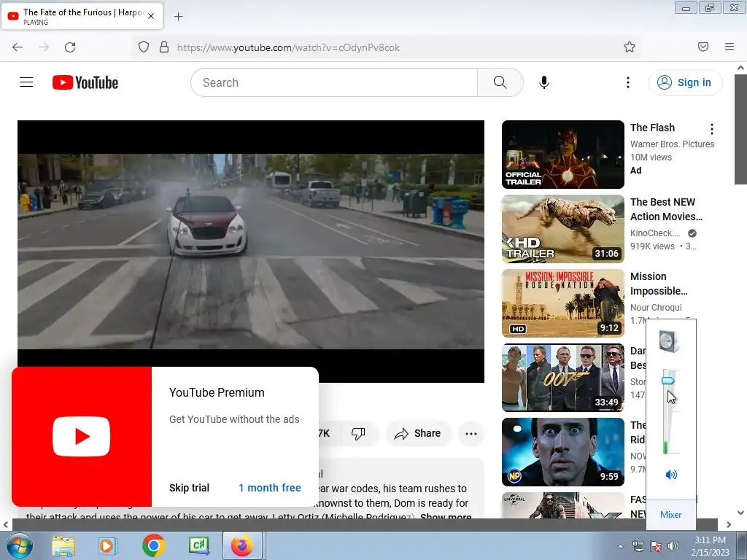Open Firefox application menu
The height and width of the screenshot is (560, 747).
pyautogui.click(x=729, y=47)
